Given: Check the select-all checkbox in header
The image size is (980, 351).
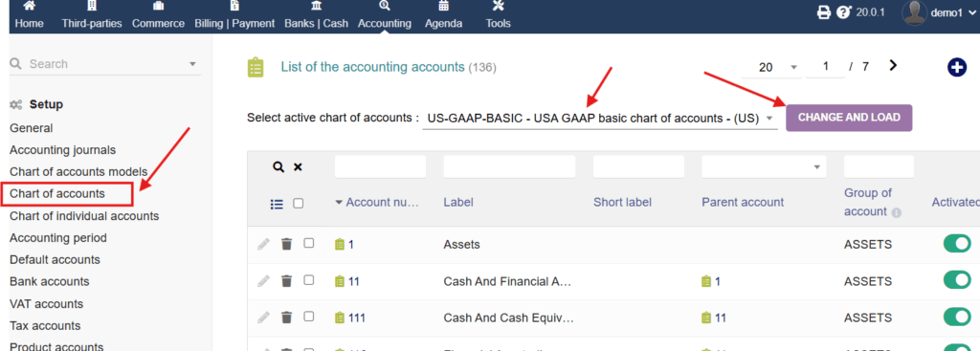Looking at the screenshot, I should pyautogui.click(x=299, y=203).
